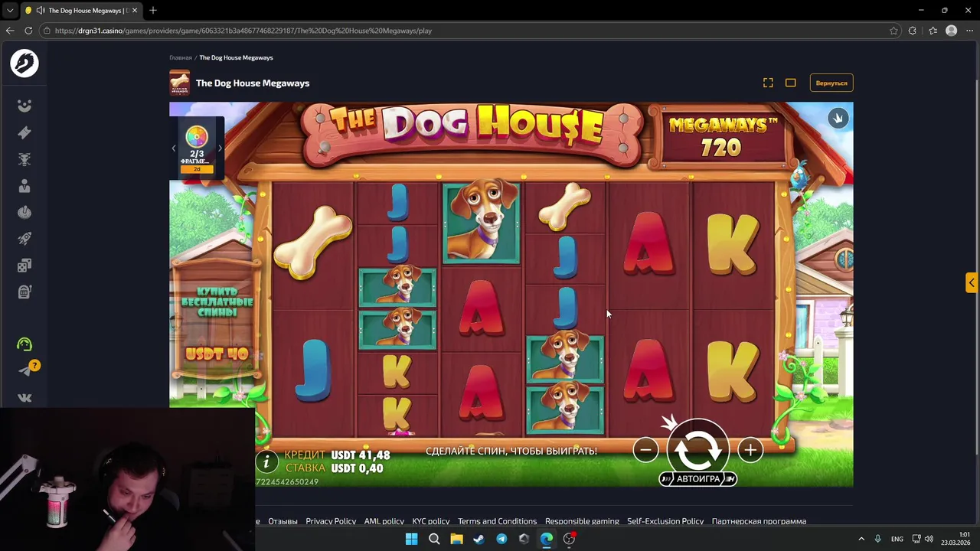This screenshot has width=980, height=551.
Task: Open the Telegram paper plane sidebar icon
Action: (24, 371)
